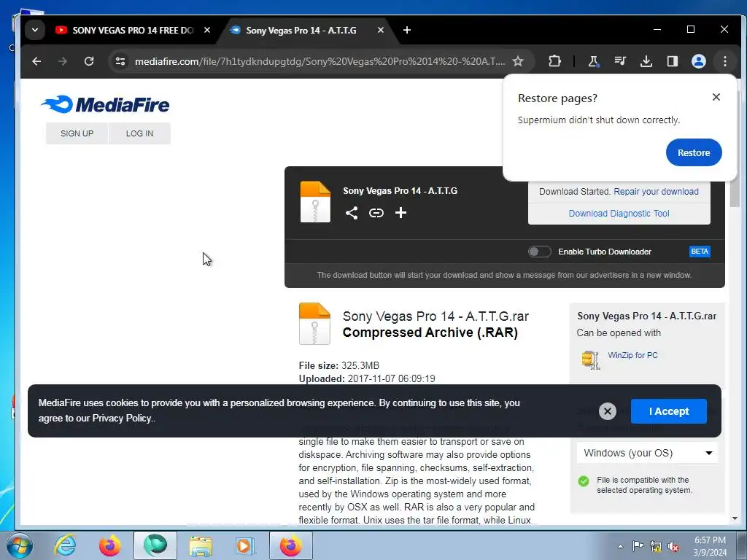Expand the Windows (your OS) dropdown
Viewport: 747px width, 560px height.
pyautogui.click(x=647, y=453)
